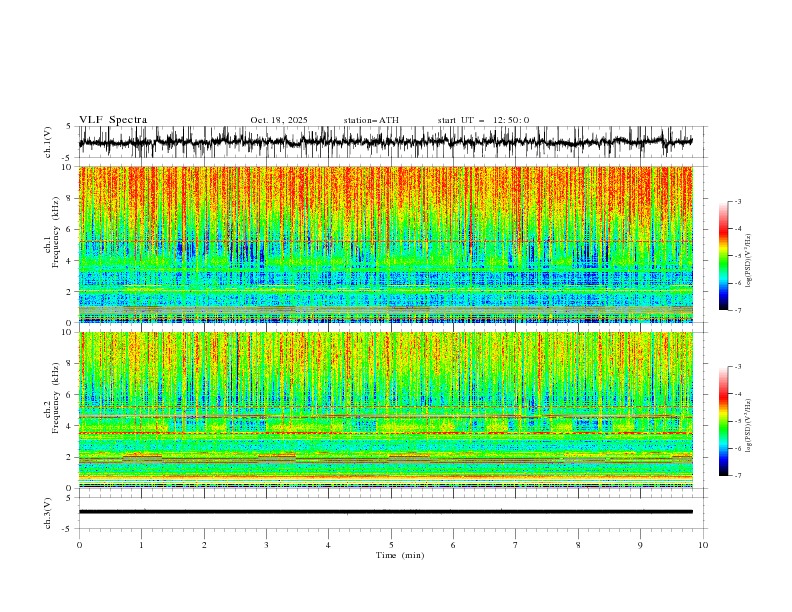
Task: Click the '-7' label on upper color bar
Action: tap(737, 310)
